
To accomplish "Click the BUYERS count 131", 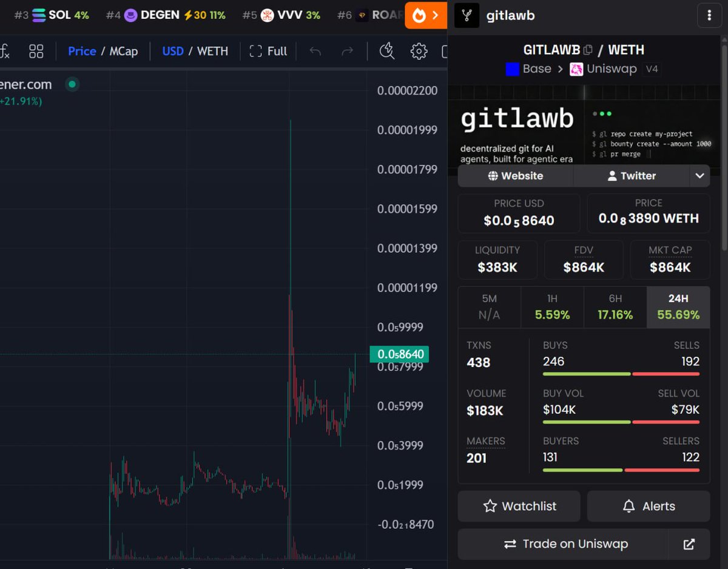I will tap(550, 457).
